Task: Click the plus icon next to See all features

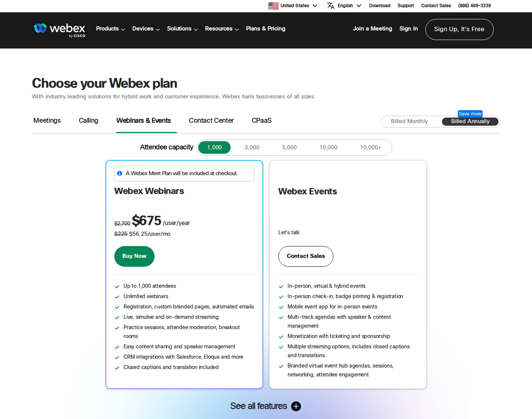Action: pyautogui.click(x=296, y=406)
